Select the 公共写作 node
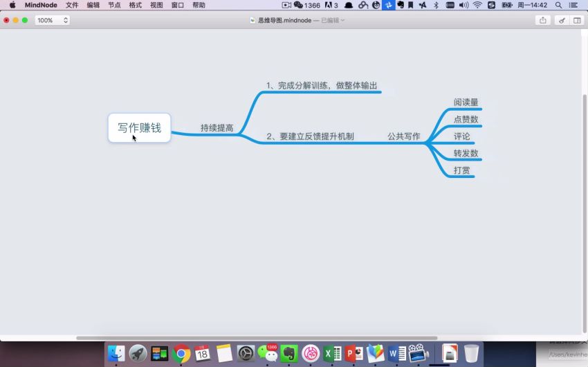Image resolution: width=588 pixels, height=367 pixels. (404, 136)
